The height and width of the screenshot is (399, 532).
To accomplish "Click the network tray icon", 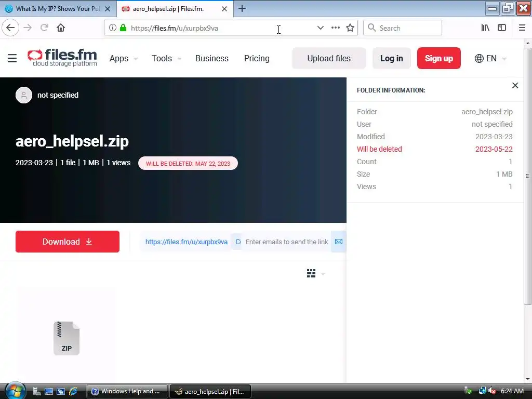I will [x=482, y=391].
